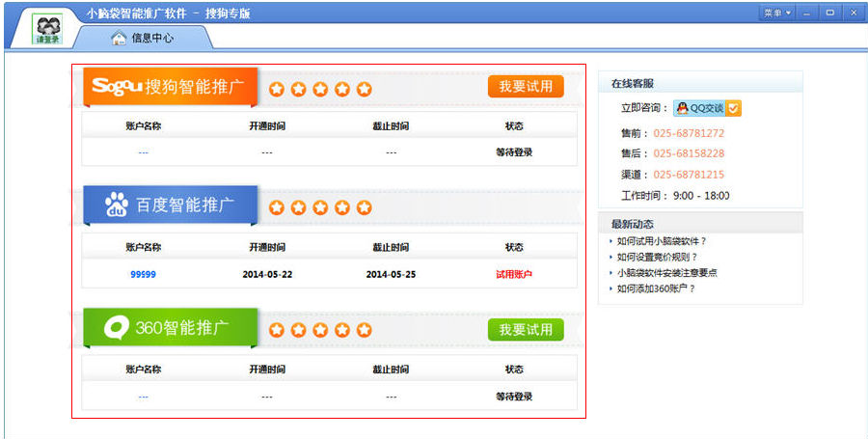Click the 在线客服 panel header
868x439 pixels.
coord(700,82)
